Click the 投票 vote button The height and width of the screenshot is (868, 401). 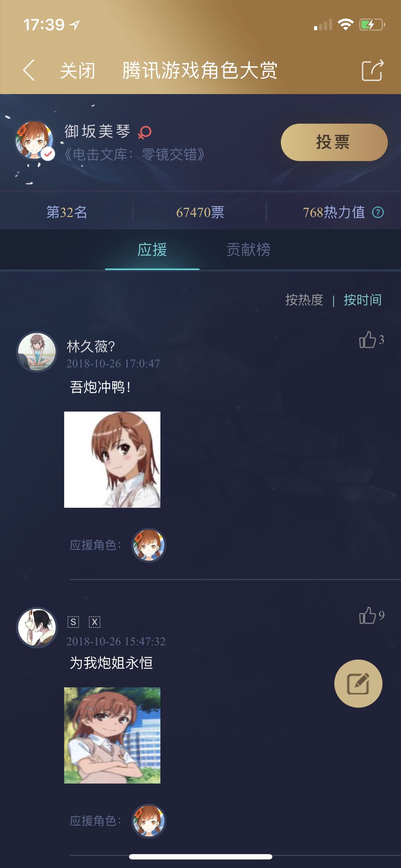coord(334,142)
